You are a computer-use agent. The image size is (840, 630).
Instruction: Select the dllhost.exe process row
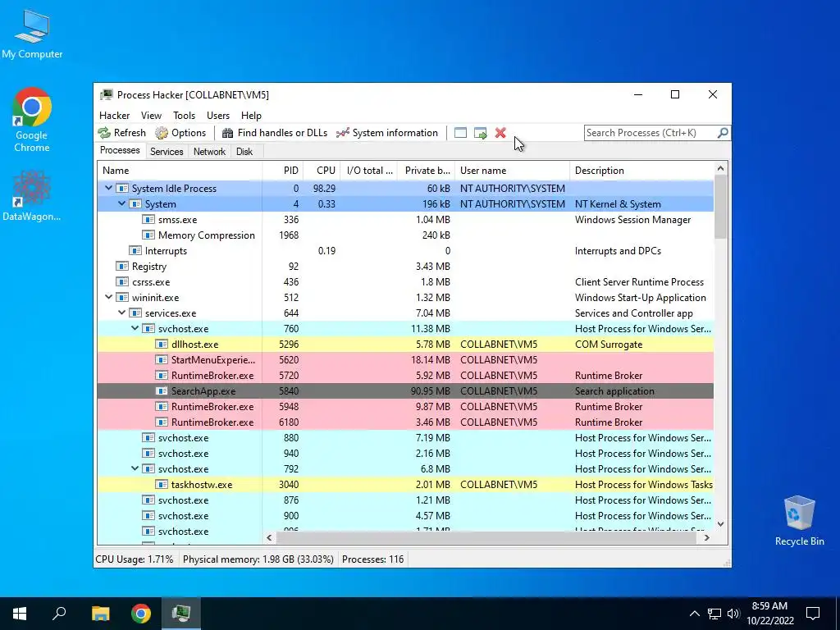coord(405,345)
